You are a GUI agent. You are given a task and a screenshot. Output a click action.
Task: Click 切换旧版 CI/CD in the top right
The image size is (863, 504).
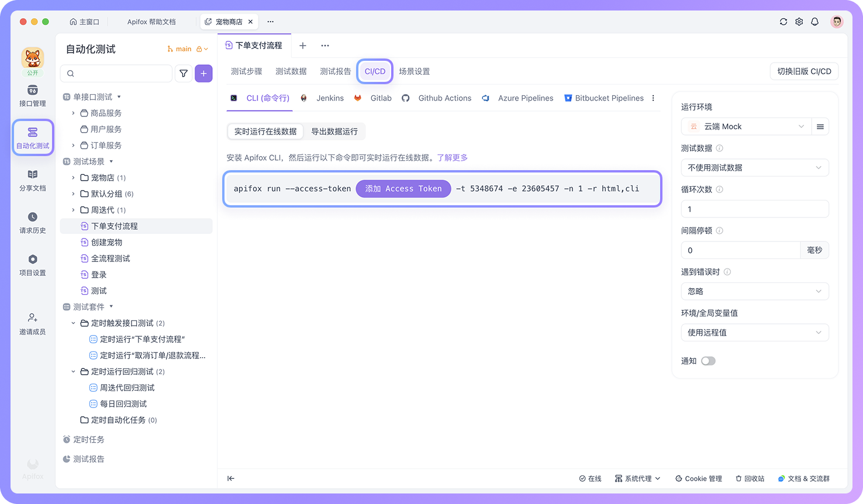[804, 71]
